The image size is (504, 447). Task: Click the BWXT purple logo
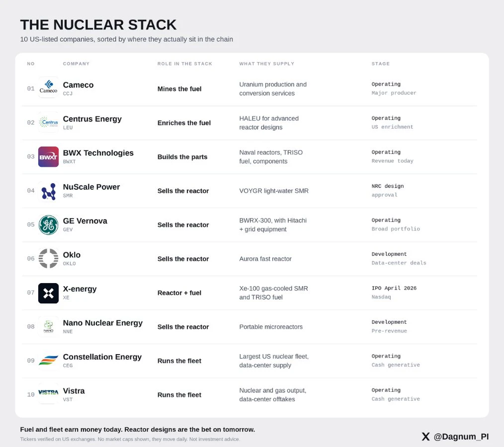point(48,157)
